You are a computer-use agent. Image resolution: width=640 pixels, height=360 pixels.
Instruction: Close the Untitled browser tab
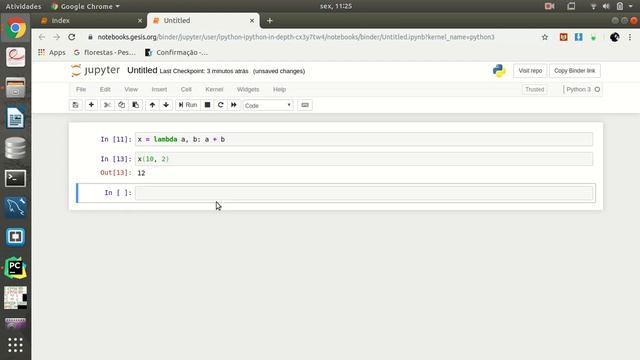point(252,20)
